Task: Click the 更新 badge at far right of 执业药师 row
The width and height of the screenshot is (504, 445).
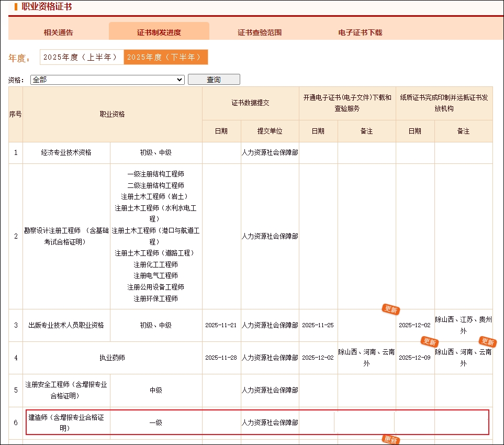Action: click(x=487, y=342)
